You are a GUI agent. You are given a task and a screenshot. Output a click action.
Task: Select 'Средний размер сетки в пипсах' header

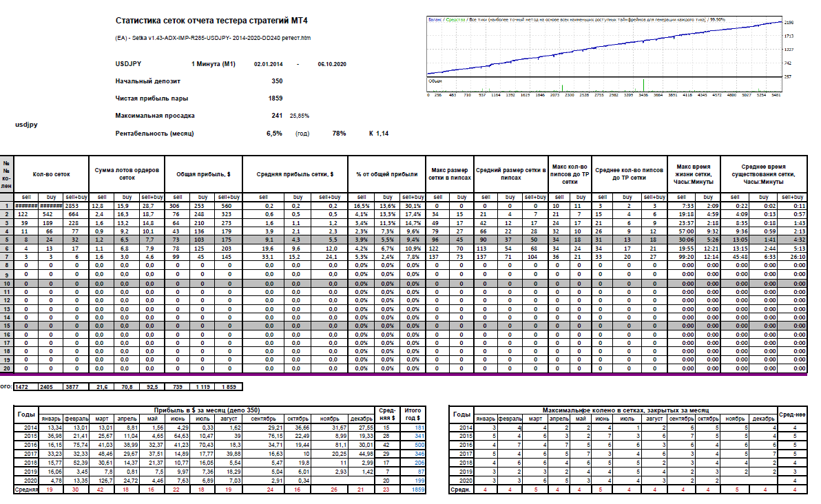(x=510, y=174)
